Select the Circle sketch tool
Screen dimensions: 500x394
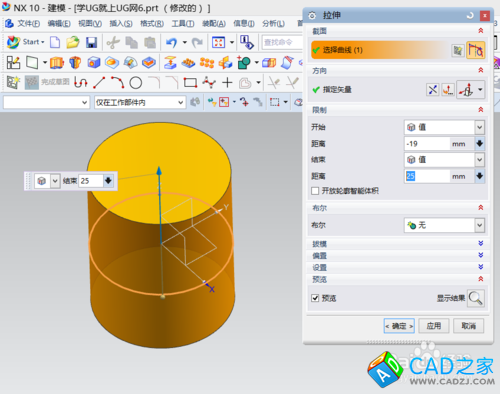click(136, 82)
